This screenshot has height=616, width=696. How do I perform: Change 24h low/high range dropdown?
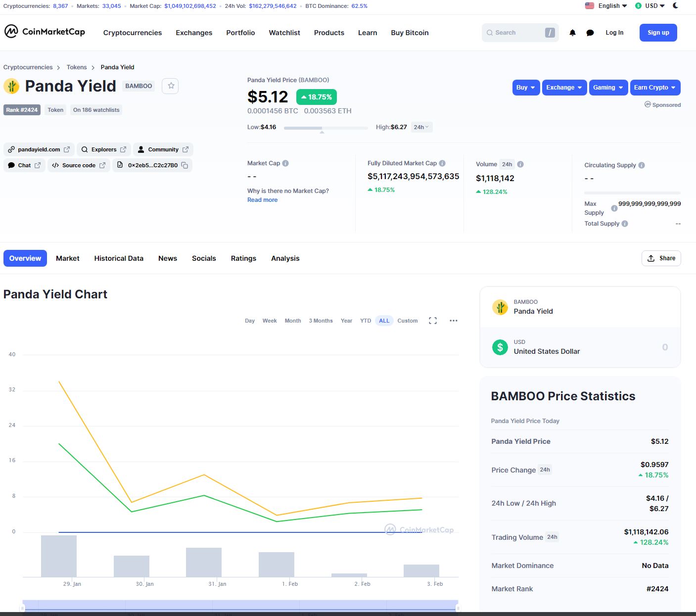click(421, 127)
